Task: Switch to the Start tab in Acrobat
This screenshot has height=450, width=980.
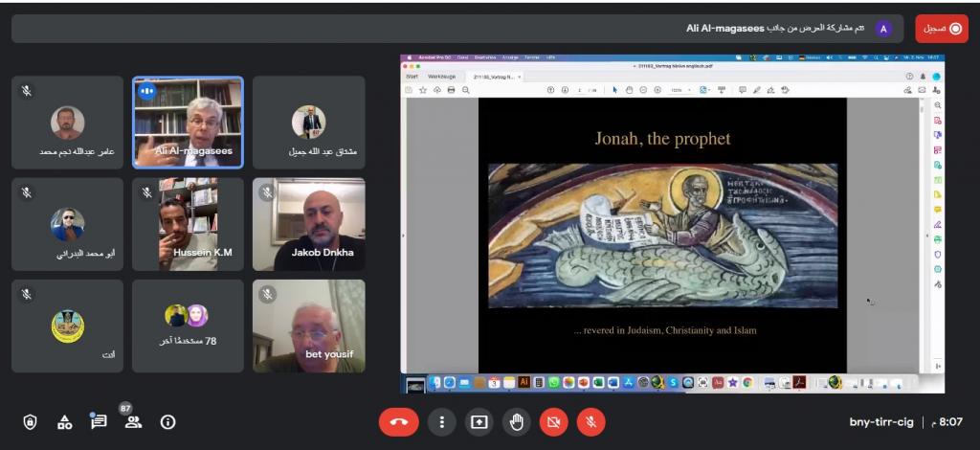Action: click(412, 76)
